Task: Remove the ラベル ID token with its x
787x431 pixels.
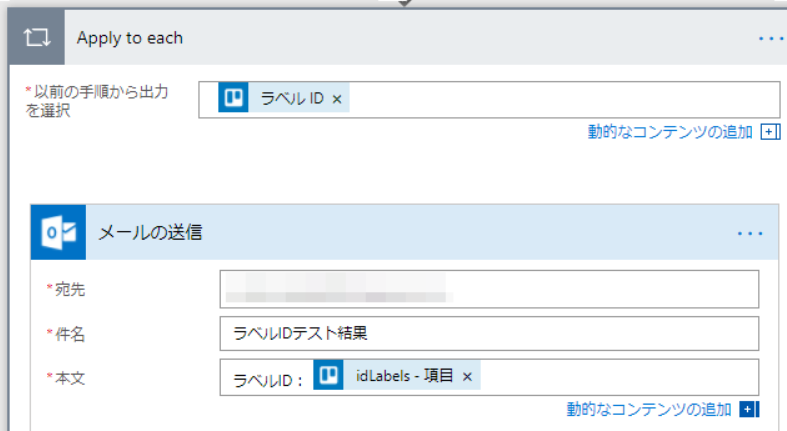Action: coord(337,99)
